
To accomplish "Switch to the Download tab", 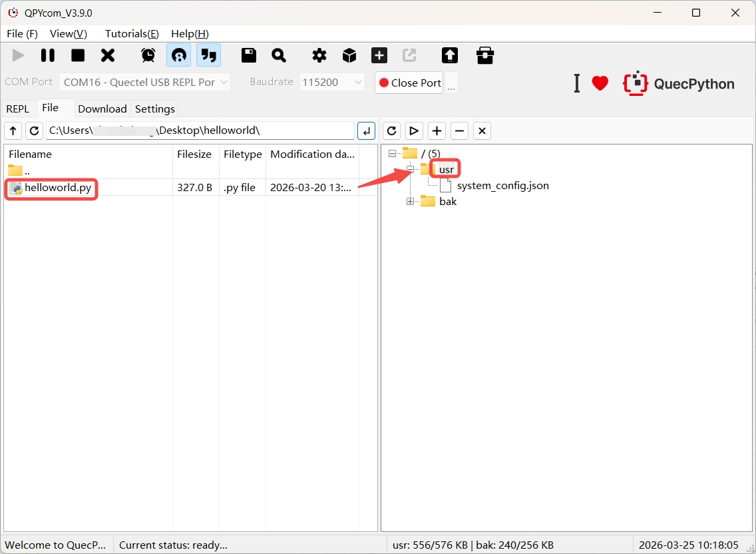I will point(102,109).
